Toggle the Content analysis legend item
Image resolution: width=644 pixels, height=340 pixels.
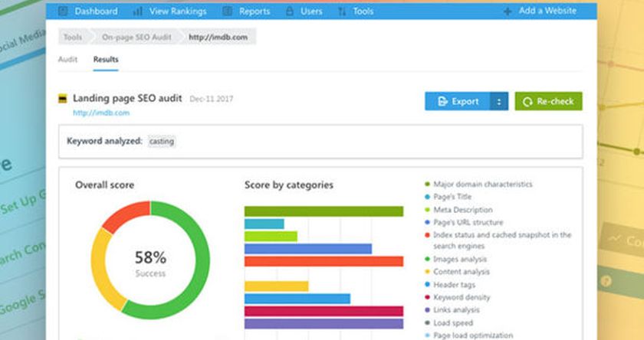coord(457,272)
